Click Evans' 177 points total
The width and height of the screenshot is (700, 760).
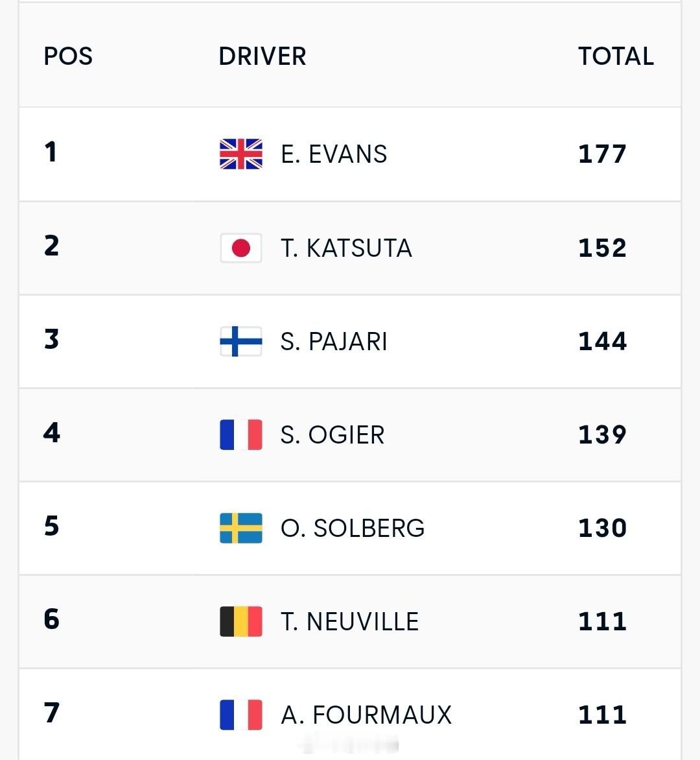[603, 154]
